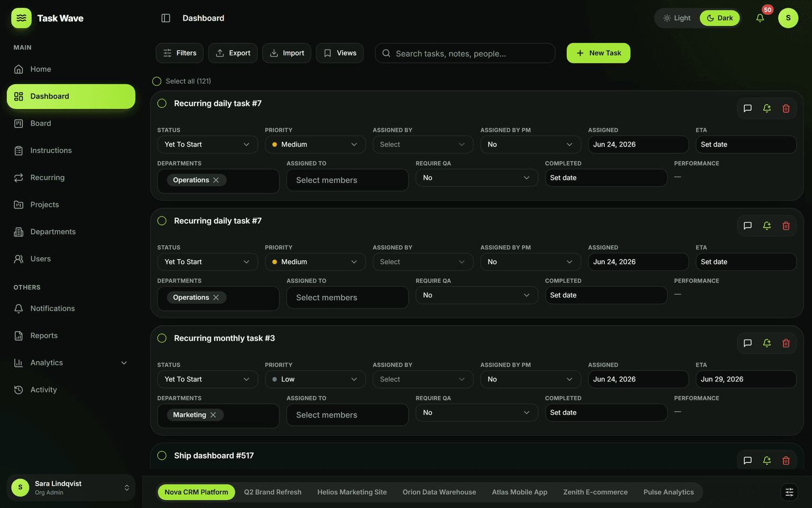Open Departments in sidebar
Viewport: 812px width, 508px height.
(x=71, y=232)
